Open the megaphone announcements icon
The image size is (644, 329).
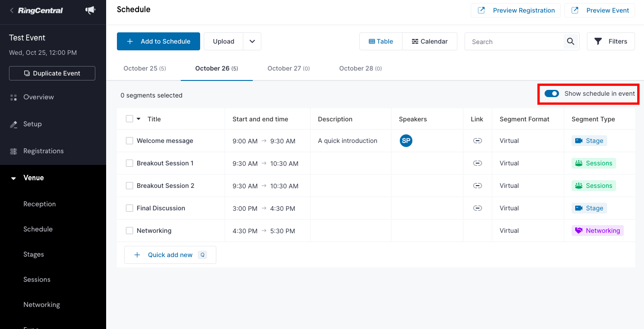coord(90,10)
